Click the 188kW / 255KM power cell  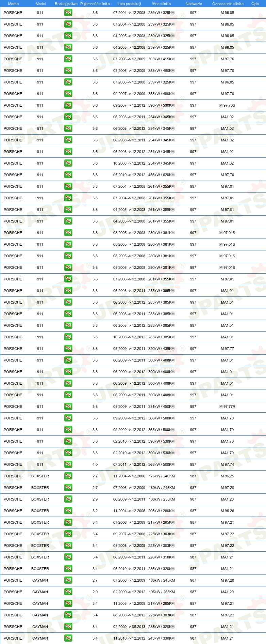click(x=162, y=499)
